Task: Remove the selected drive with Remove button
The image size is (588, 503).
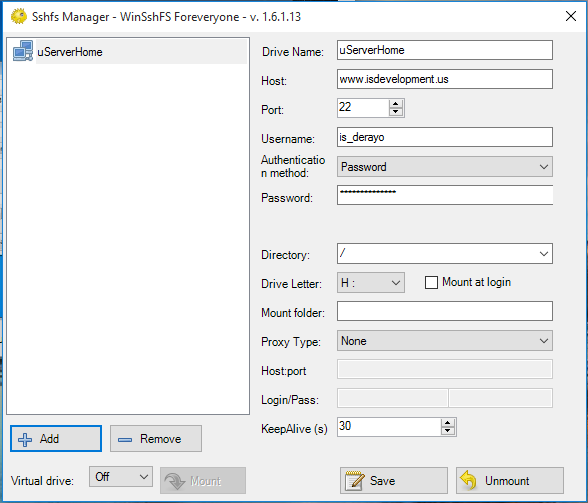Action: tap(156, 438)
